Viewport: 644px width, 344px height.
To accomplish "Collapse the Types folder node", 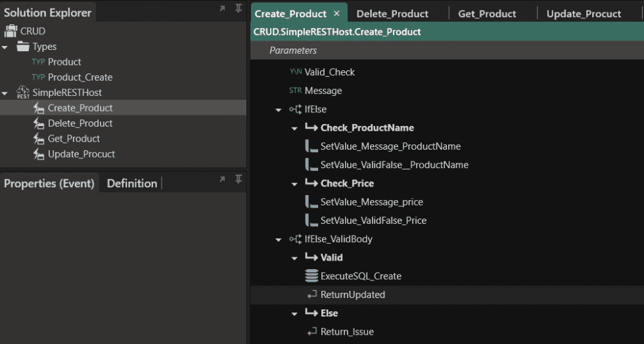I will (x=5, y=47).
